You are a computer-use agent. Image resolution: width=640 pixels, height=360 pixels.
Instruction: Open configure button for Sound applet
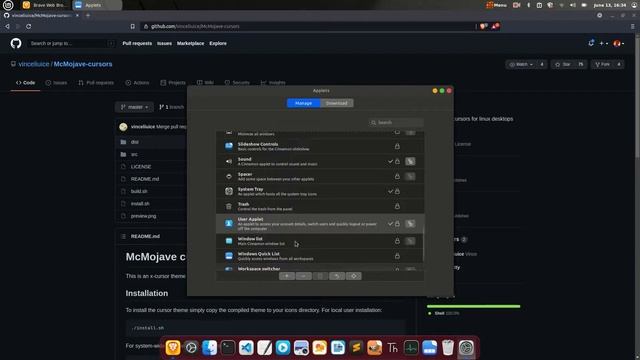410,161
